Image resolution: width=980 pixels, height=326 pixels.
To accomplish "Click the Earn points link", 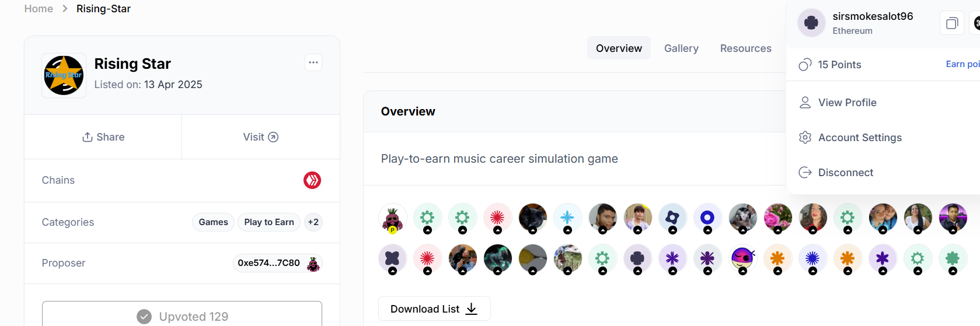I will click(x=962, y=64).
